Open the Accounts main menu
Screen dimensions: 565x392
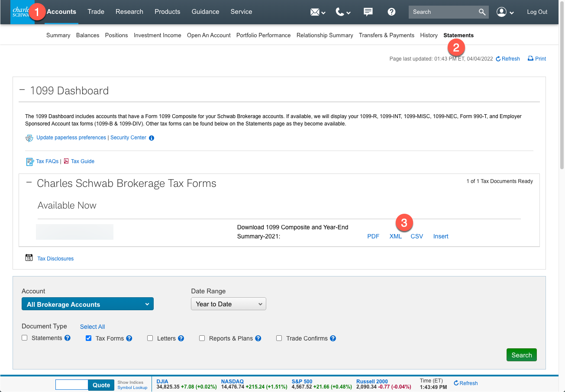(x=61, y=12)
